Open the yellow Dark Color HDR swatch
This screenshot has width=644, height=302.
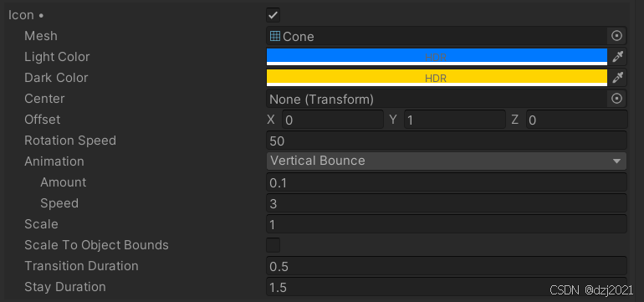(437, 78)
